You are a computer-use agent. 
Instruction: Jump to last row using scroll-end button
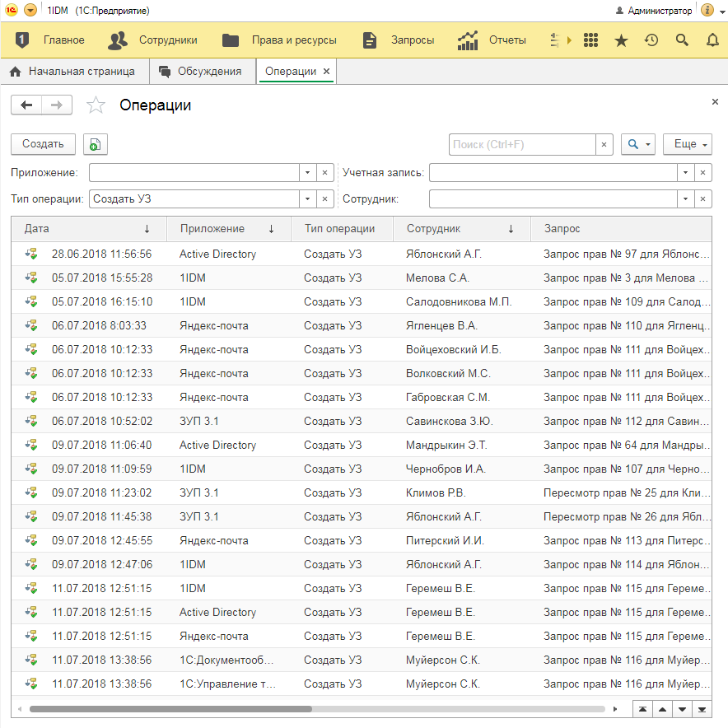tap(702, 709)
